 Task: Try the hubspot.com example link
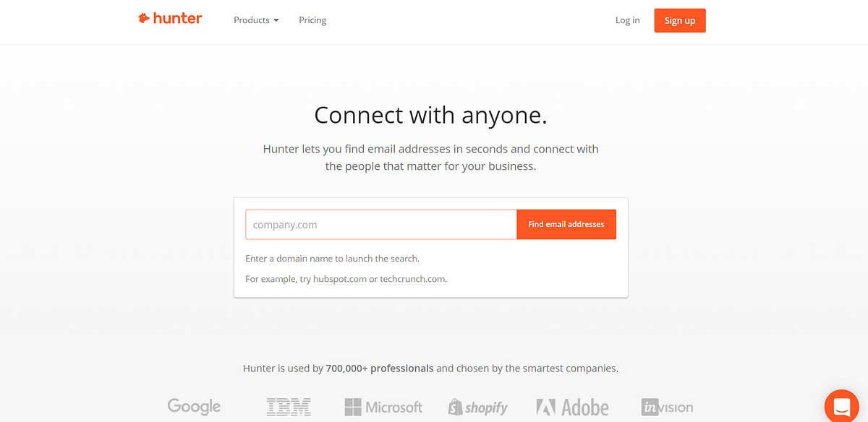pos(340,279)
